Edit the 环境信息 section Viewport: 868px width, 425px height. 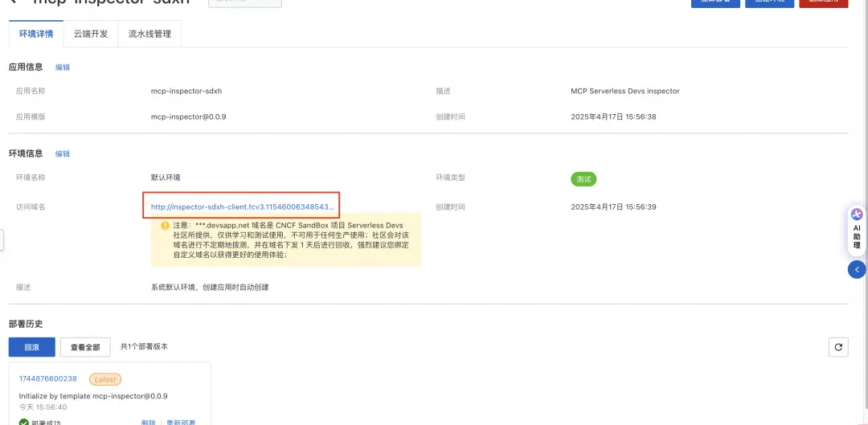(63, 153)
